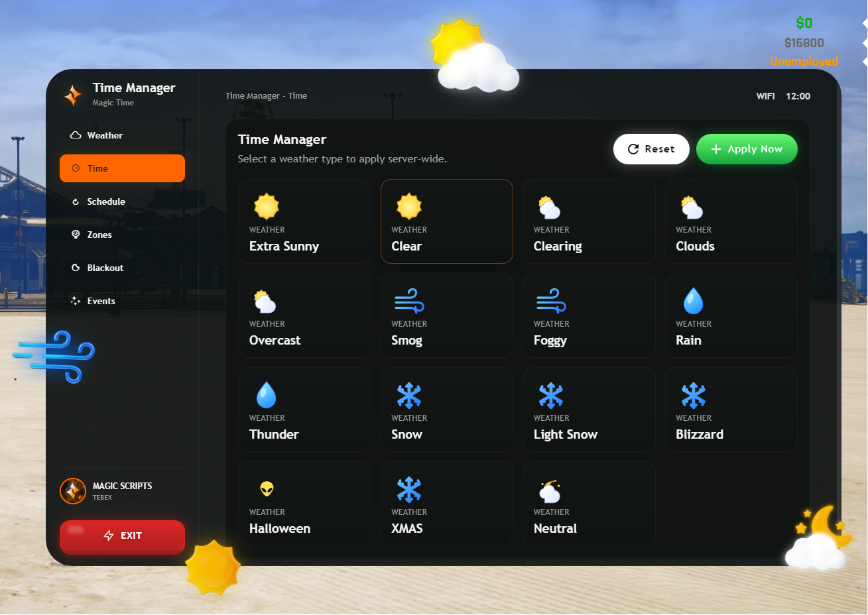The height and width of the screenshot is (615, 868).
Task: Click the Reset button
Action: click(x=651, y=149)
